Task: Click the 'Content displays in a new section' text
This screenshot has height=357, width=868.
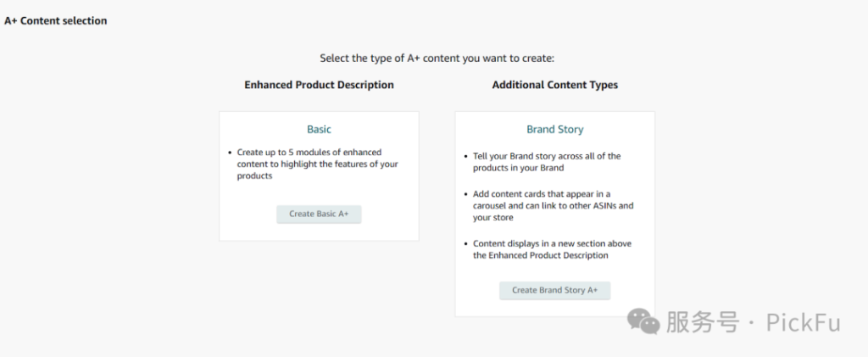Action: click(x=552, y=249)
